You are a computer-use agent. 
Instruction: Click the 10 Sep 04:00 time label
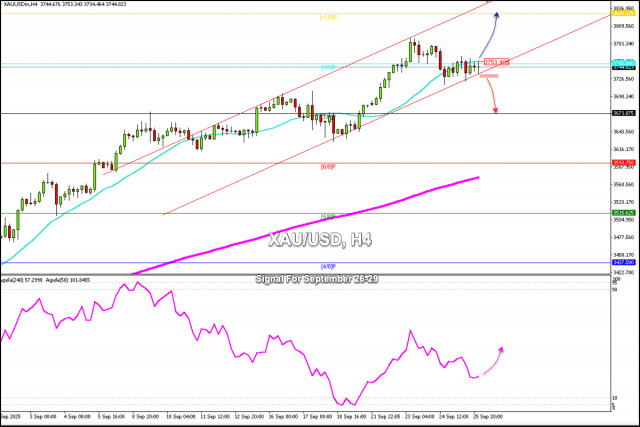tap(181, 416)
